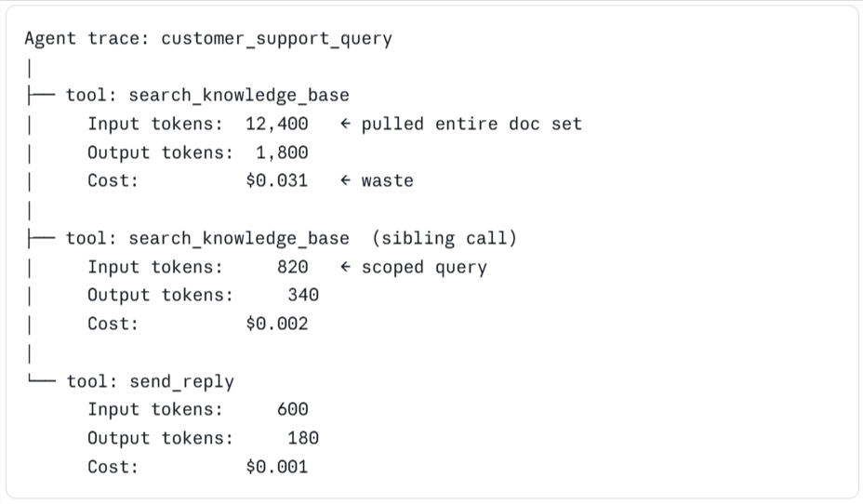863x504 pixels.
Task: Select the first "tool: search_knowledge_base" node
Action: 206,95
